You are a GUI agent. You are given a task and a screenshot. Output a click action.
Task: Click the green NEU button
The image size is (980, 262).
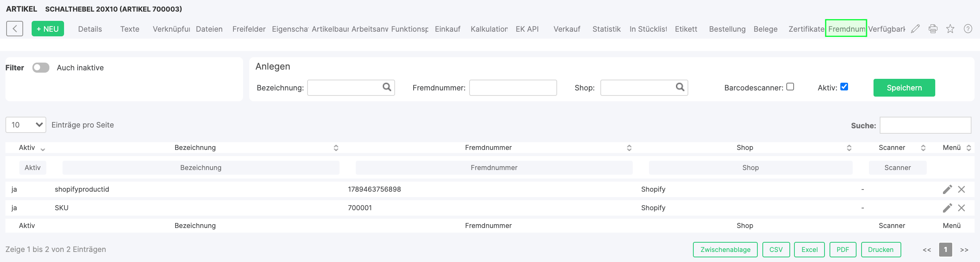coord(48,29)
